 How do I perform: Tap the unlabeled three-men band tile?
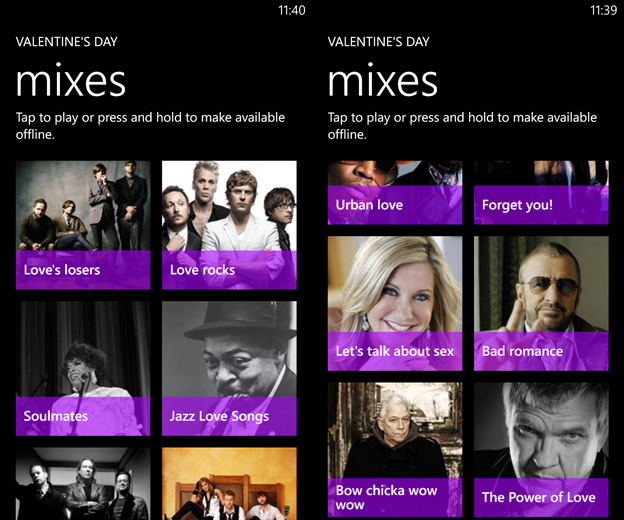pos(83,484)
